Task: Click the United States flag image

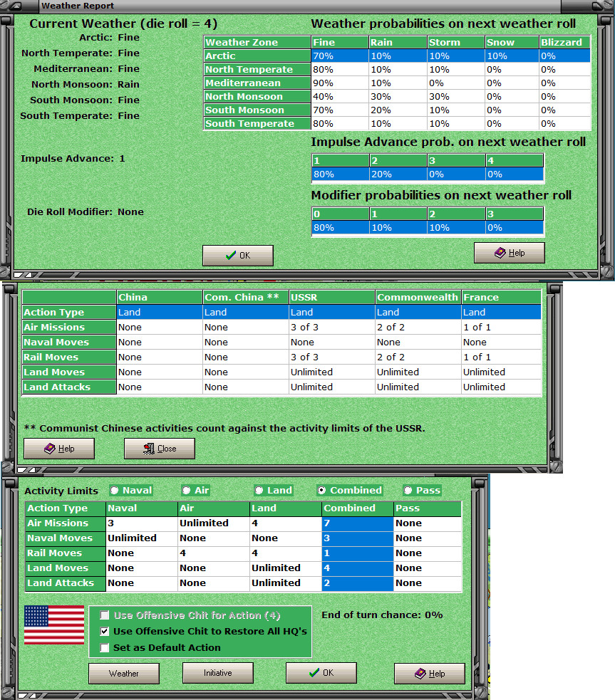Action: [54, 625]
